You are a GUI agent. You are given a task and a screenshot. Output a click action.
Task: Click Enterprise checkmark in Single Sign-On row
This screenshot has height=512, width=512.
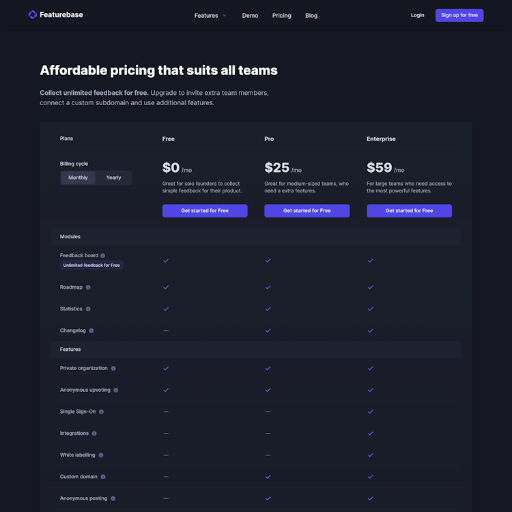click(x=370, y=412)
